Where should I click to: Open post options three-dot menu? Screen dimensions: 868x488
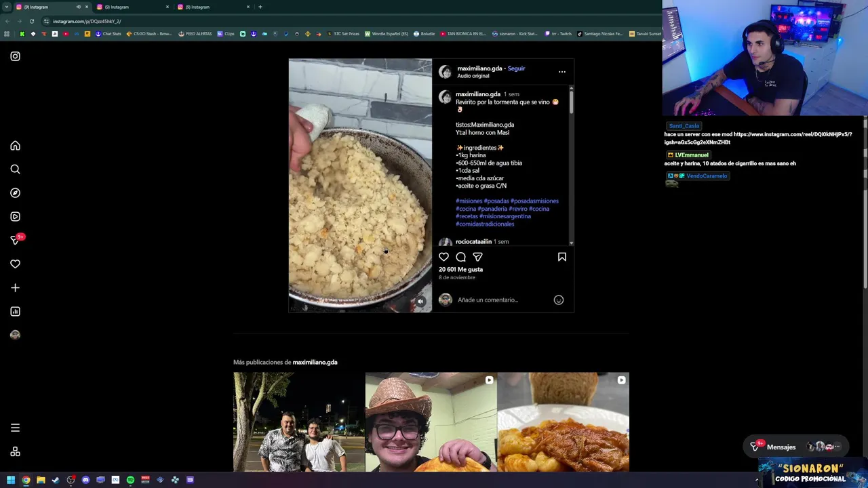click(x=561, y=71)
